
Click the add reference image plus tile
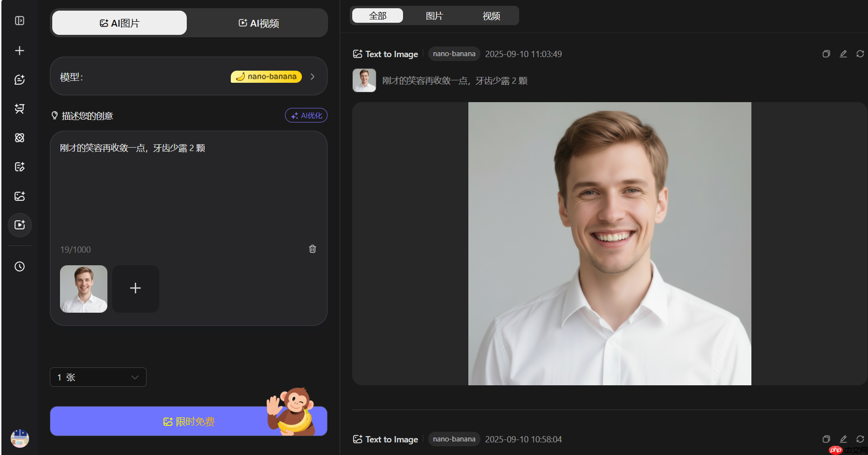135,288
